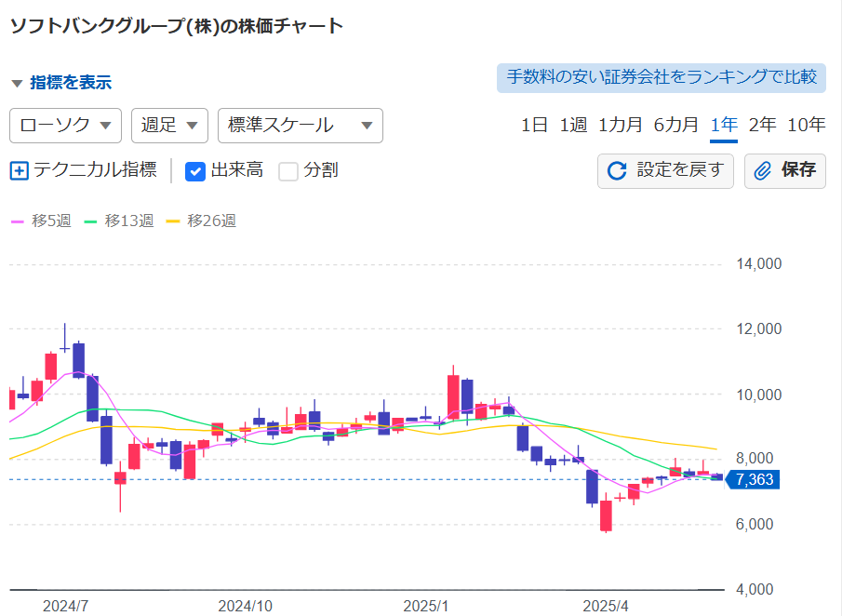
Task: Click the 2024/10 date label
Action: [x=246, y=607]
